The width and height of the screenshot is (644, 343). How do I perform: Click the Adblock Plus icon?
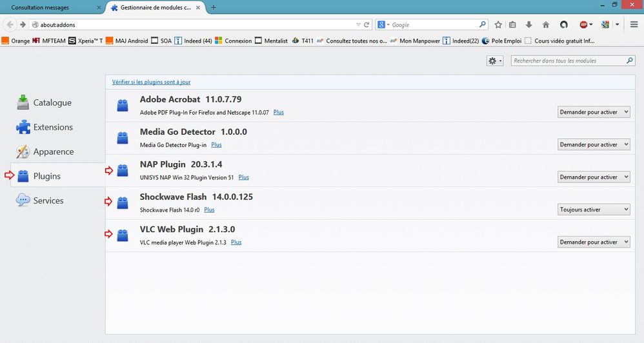pyautogui.click(x=585, y=24)
